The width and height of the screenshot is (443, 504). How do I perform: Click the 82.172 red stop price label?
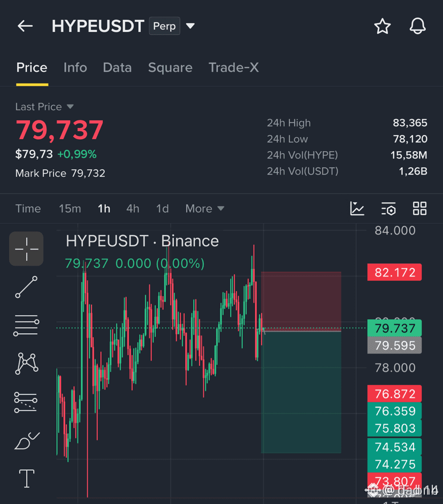(394, 273)
